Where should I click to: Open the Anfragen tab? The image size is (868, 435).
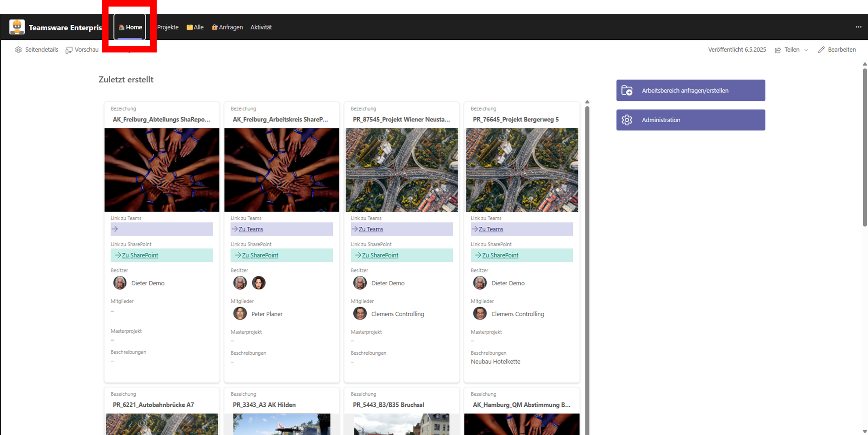[227, 27]
